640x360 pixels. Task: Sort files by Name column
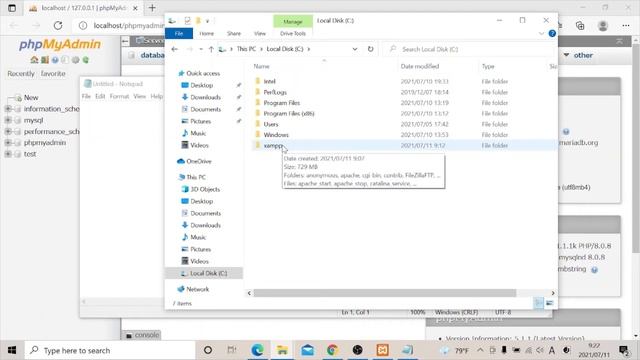(261, 66)
